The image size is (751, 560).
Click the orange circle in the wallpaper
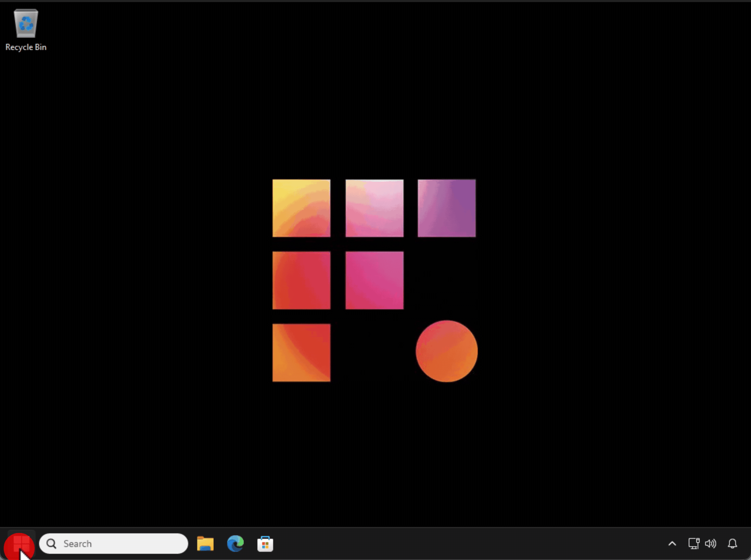[446, 351]
